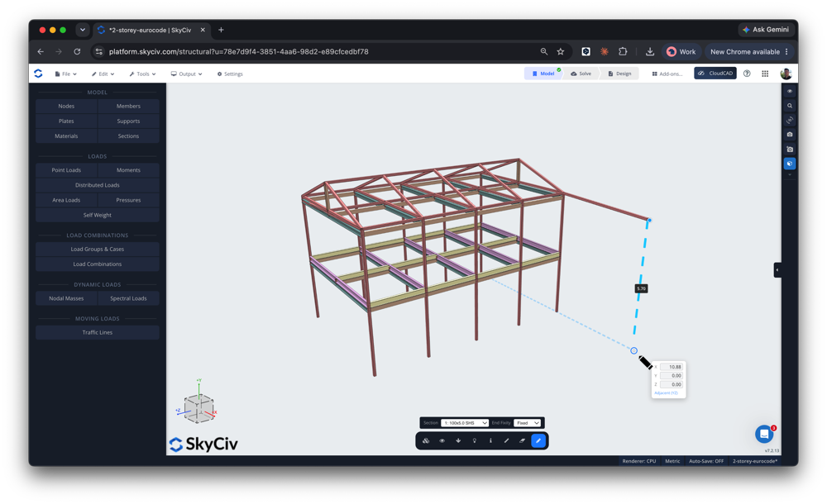This screenshot has width=827, height=504.
Task: Click the help question mark icon
Action: tap(747, 74)
